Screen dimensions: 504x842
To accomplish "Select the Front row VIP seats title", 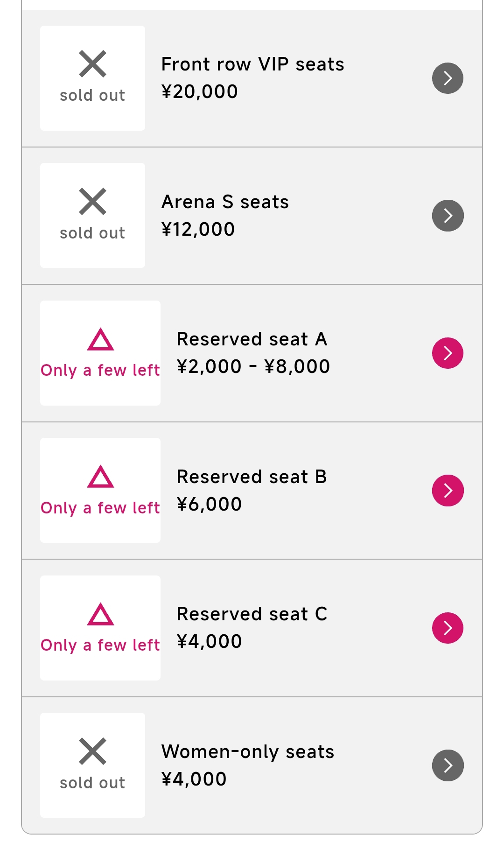I will coord(252,64).
